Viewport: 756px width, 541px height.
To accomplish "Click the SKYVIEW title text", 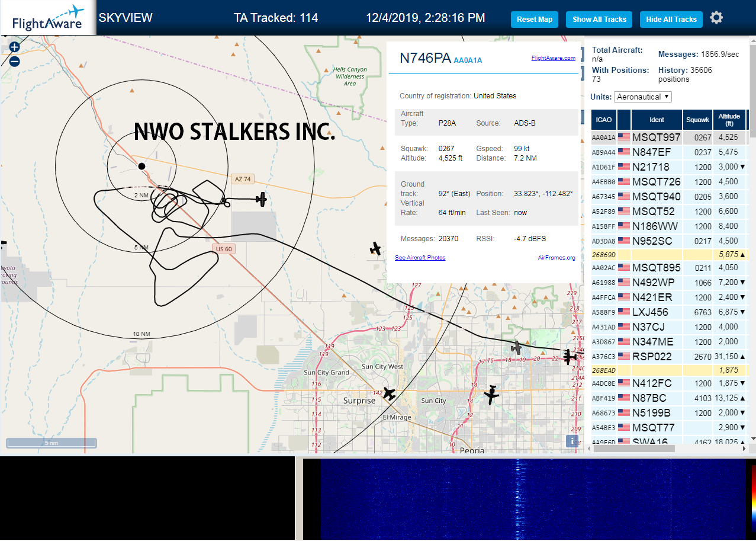I will [125, 18].
